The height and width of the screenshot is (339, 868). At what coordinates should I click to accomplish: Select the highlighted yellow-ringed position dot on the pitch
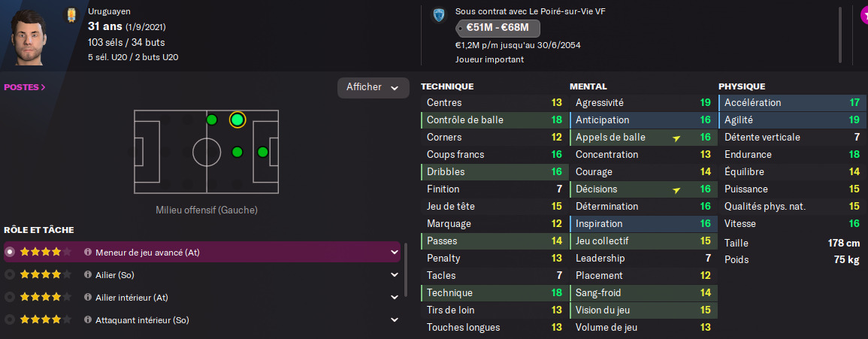tap(237, 120)
